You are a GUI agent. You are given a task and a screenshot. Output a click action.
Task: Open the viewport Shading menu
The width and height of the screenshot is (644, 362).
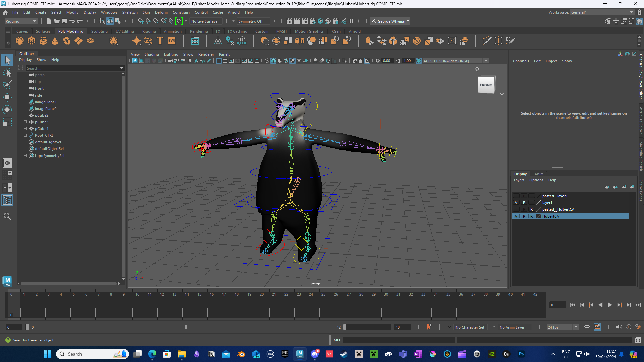coord(152,54)
